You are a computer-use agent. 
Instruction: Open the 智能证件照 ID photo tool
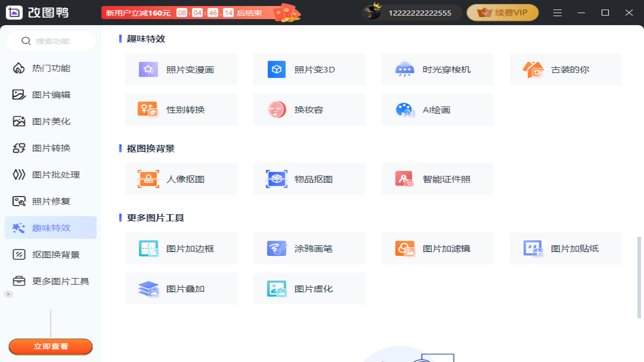click(x=437, y=178)
